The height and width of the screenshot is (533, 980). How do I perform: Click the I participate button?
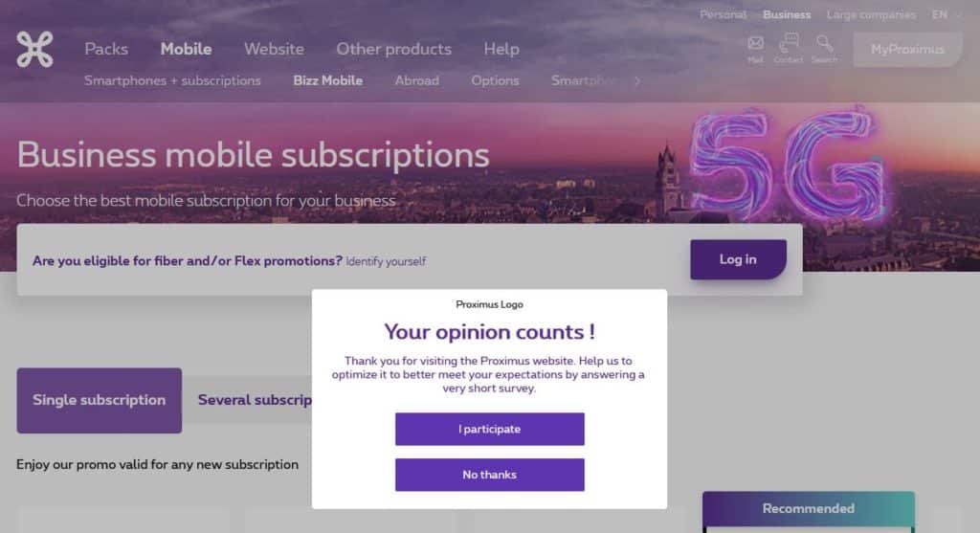click(489, 429)
